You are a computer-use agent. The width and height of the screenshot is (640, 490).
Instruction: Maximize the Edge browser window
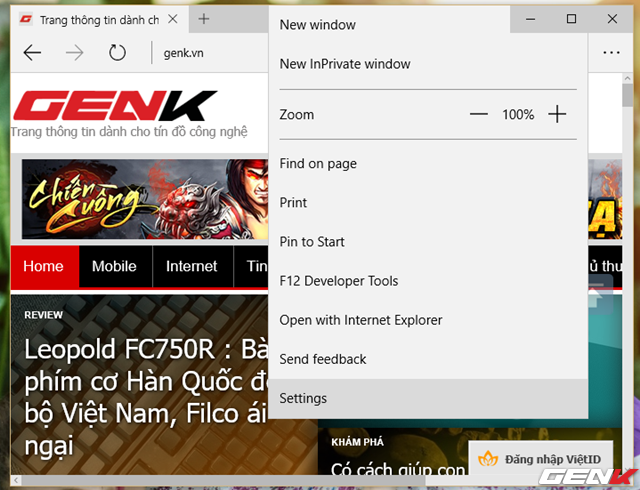pos(571,19)
